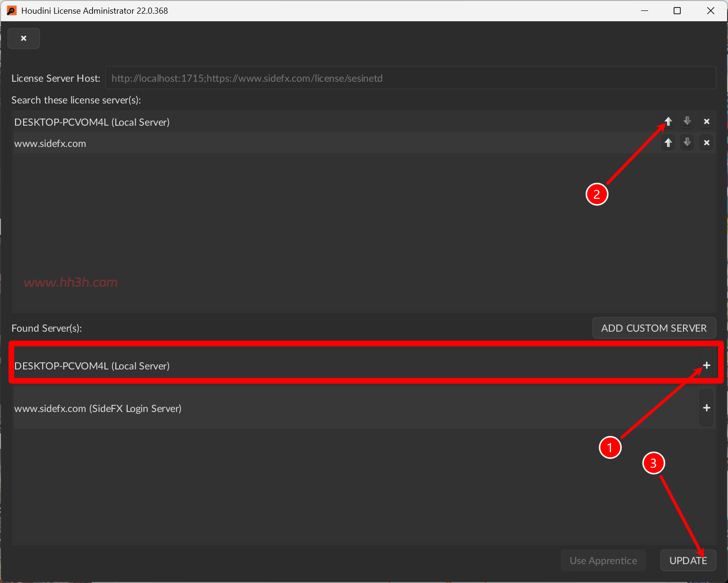728x583 pixels.
Task: Move DESKTOP-PCVOM4L (Local Server) up in search list
Action: coord(668,121)
